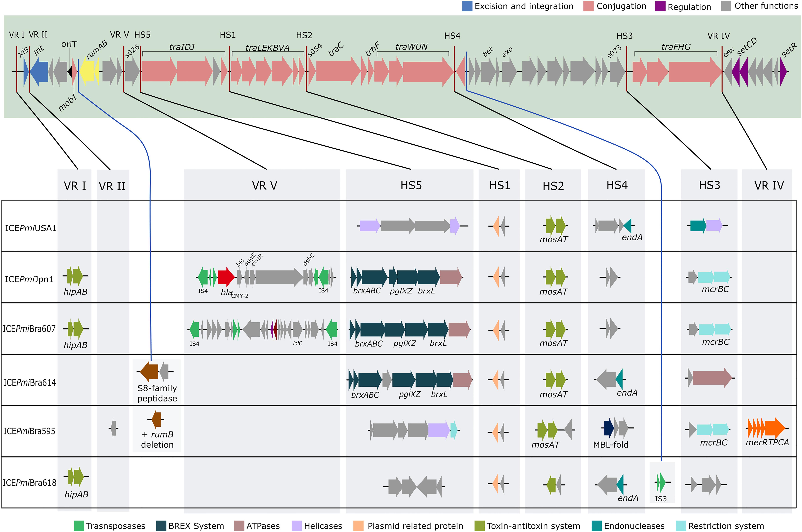This screenshot has height=532, width=802.
Task: Click the ICEPmiBra607 row label
Action: tap(29, 329)
